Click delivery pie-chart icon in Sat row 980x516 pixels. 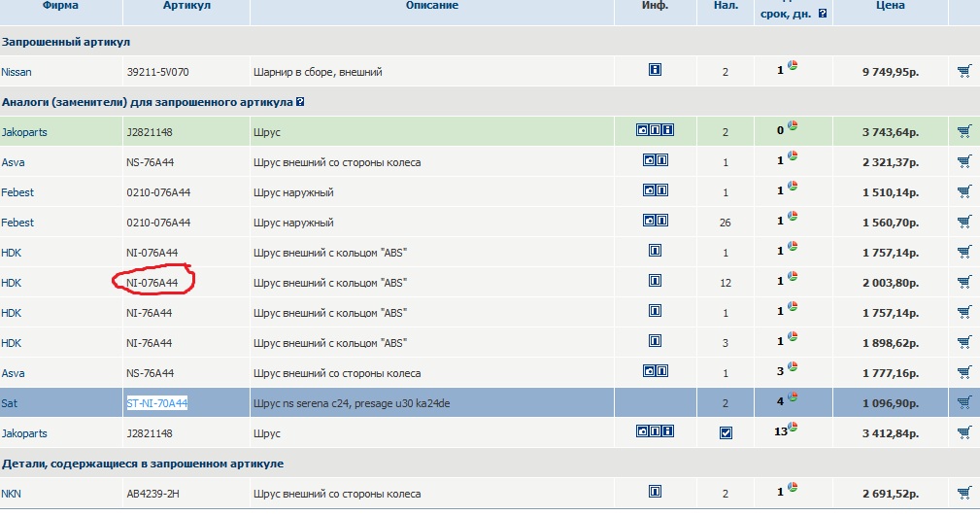[x=793, y=396]
